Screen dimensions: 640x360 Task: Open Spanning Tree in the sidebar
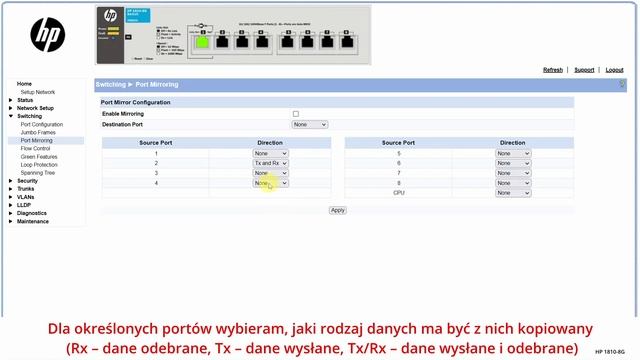[x=38, y=173]
